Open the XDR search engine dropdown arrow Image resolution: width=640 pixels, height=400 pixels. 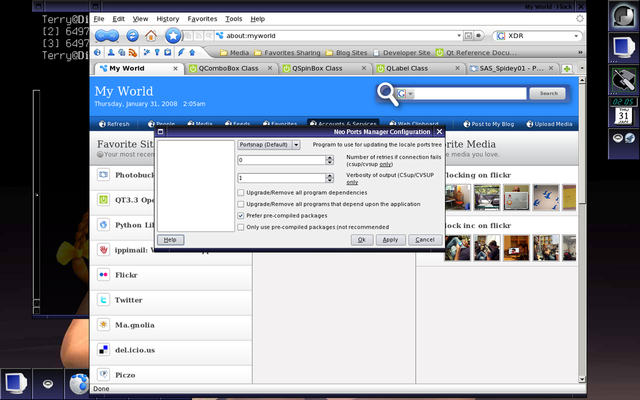tap(576, 36)
